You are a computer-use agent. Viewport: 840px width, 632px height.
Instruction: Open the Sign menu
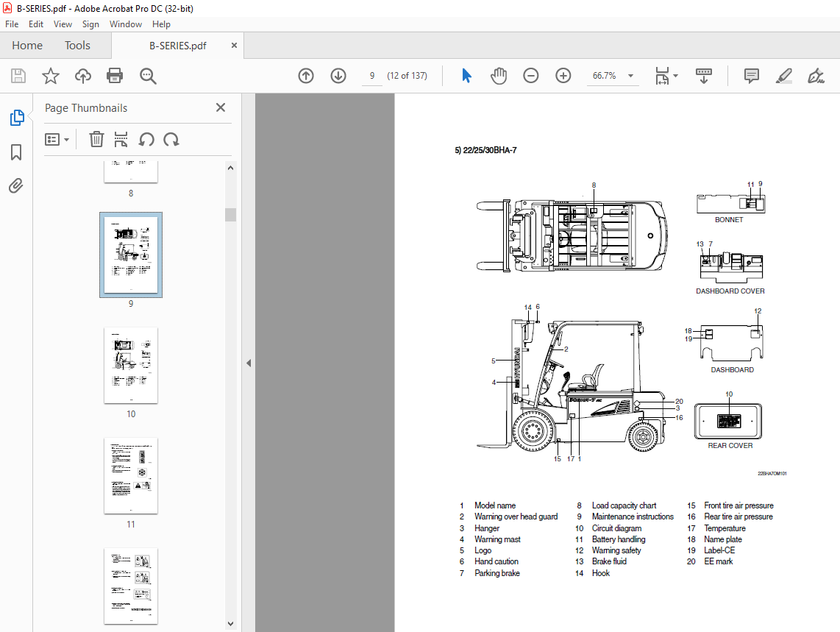pos(90,24)
